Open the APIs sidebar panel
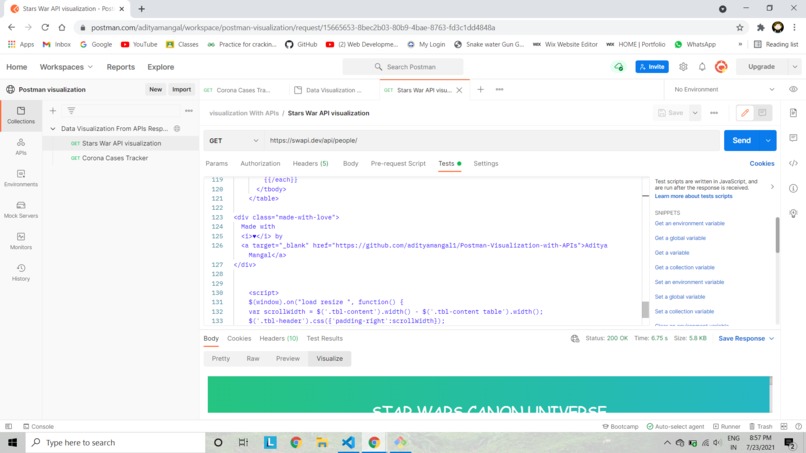 pos(21,147)
